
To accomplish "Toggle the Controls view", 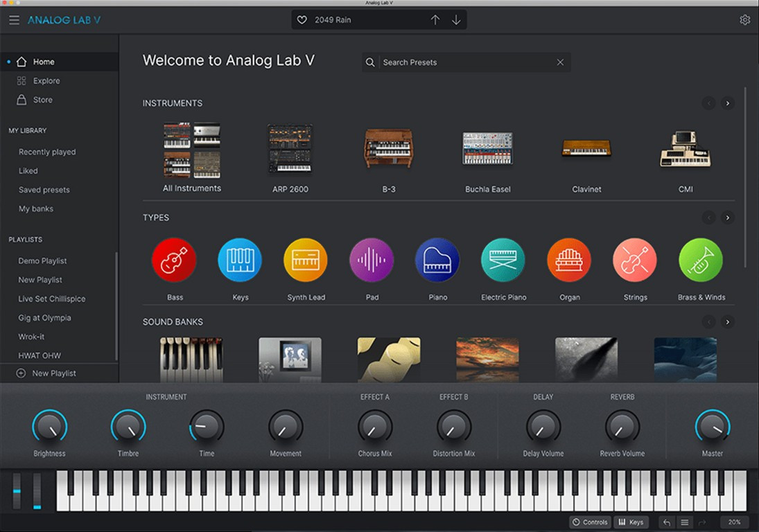I will (x=589, y=522).
